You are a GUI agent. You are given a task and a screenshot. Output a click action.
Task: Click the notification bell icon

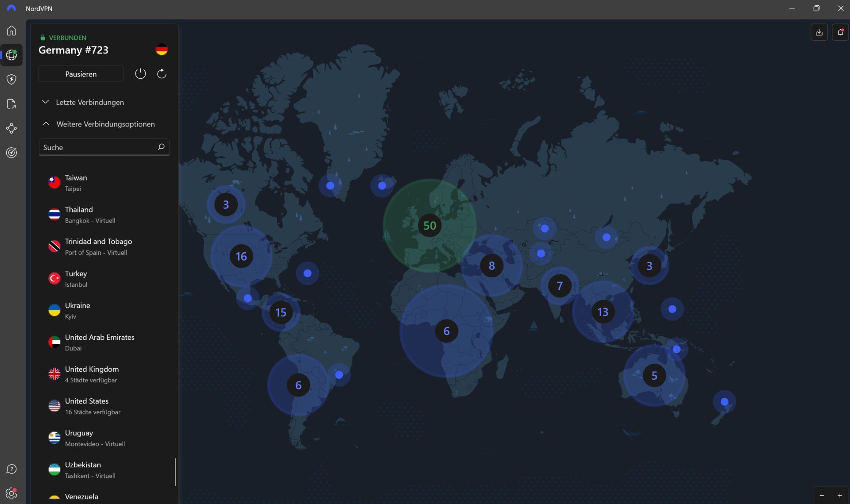pos(840,32)
